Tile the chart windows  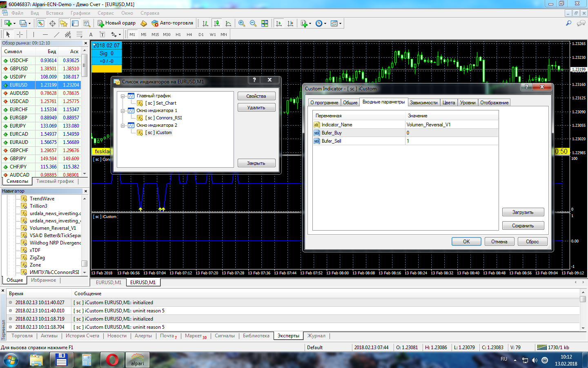coord(265,23)
